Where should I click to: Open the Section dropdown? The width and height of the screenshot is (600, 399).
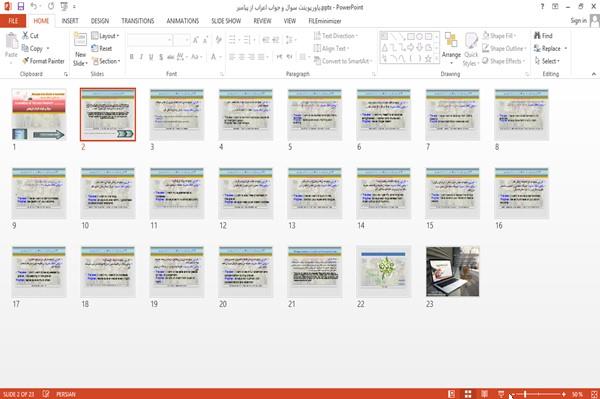(x=106, y=61)
